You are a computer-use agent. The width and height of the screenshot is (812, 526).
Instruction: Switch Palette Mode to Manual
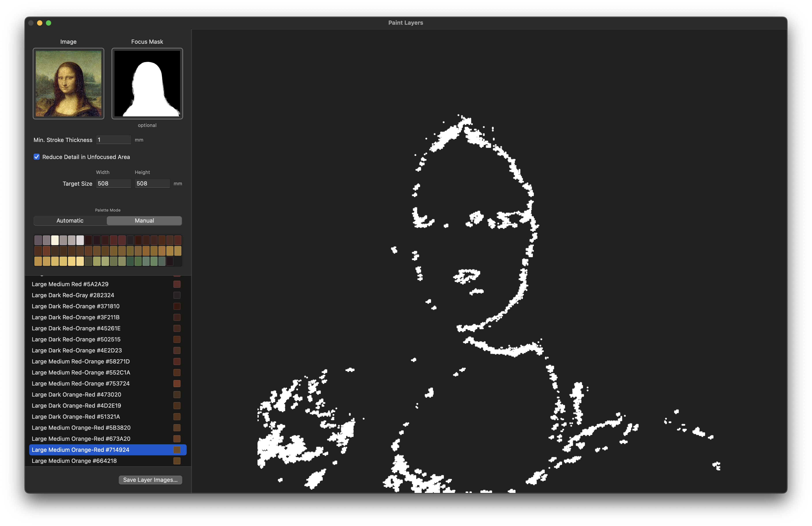coord(144,221)
